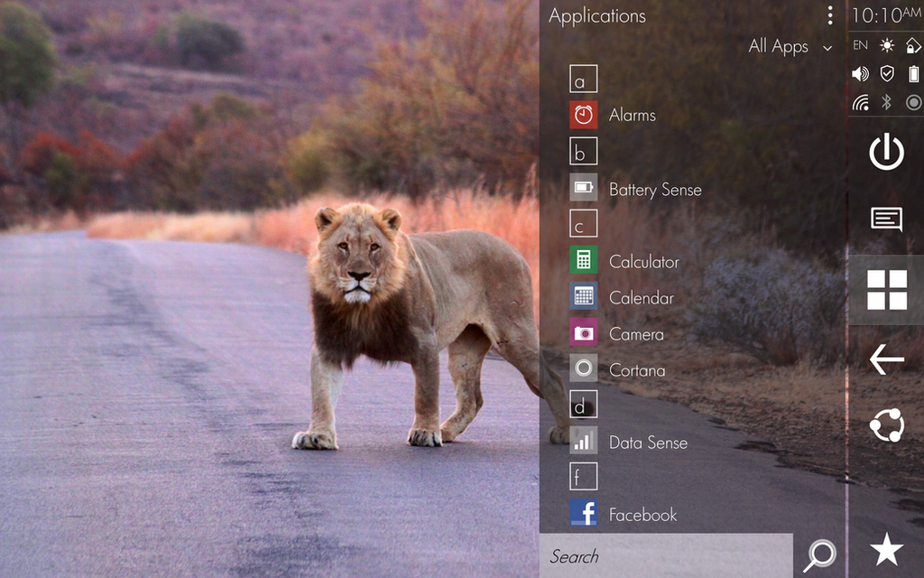Select the letter 'b' section tile
Image resolution: width=924 pixels, height=578 pixels.
click(584, 151)
